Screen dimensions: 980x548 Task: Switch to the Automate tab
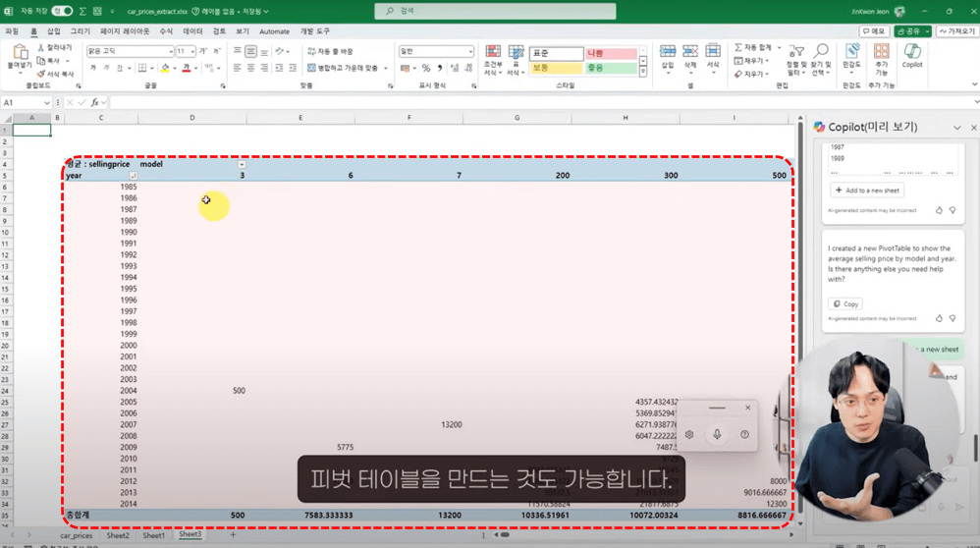pyautogui.click(x=274, y=31)
